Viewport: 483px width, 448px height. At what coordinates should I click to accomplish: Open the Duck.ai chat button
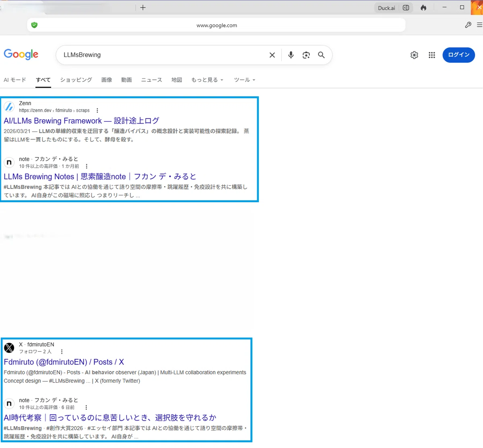tap(386, 8)
